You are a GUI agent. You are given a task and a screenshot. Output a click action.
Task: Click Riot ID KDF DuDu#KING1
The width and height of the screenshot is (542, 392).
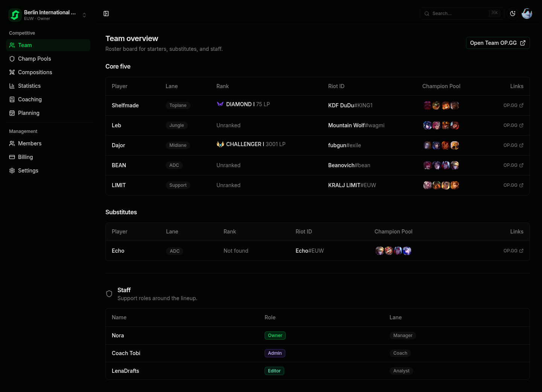tap(350, 105)
